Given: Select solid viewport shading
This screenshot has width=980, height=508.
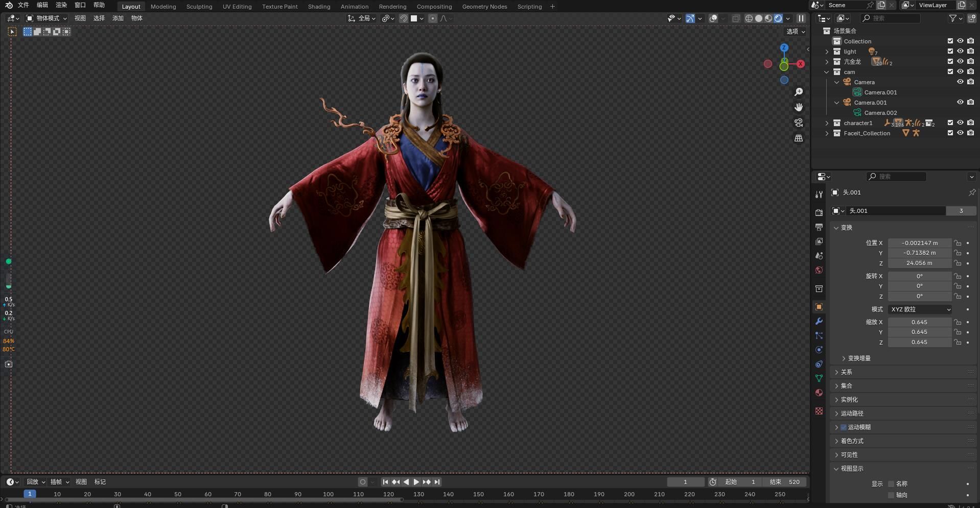Looking at the screenshot, I should click(759, 18).
